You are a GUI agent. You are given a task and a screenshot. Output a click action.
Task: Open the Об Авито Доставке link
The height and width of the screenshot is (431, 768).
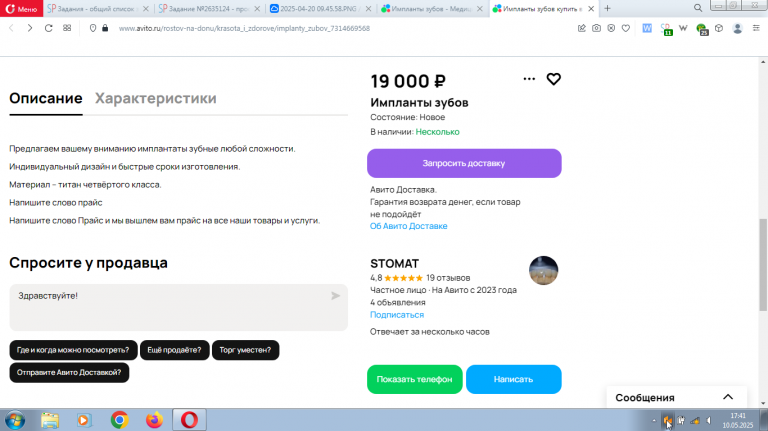408,226
